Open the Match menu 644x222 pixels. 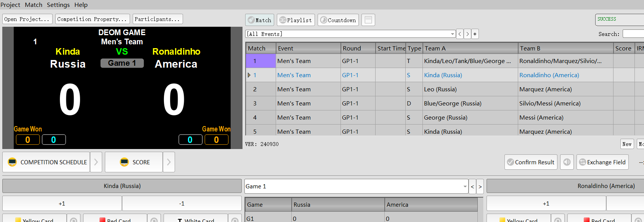[x=34, y=5]
